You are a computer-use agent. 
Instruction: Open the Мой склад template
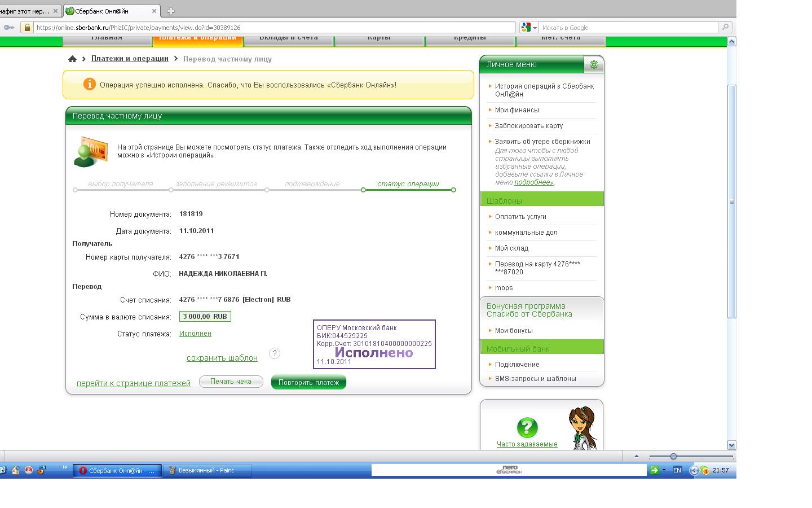511,248
